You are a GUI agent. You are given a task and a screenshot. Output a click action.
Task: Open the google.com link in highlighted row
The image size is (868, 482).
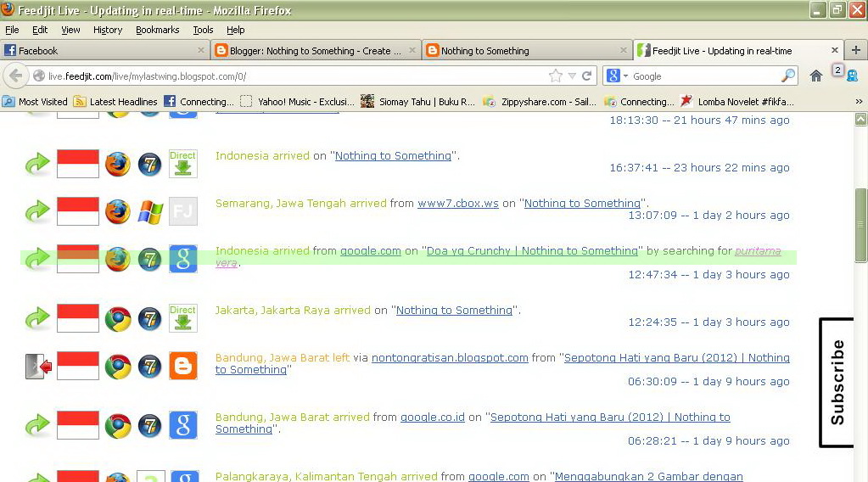(x=370, y=250)
